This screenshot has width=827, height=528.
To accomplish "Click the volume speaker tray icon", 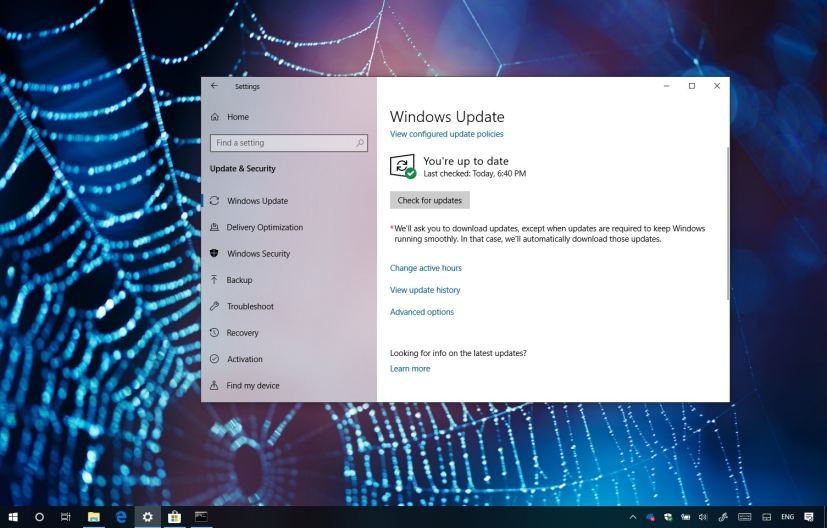I will [x=703, y=517].
